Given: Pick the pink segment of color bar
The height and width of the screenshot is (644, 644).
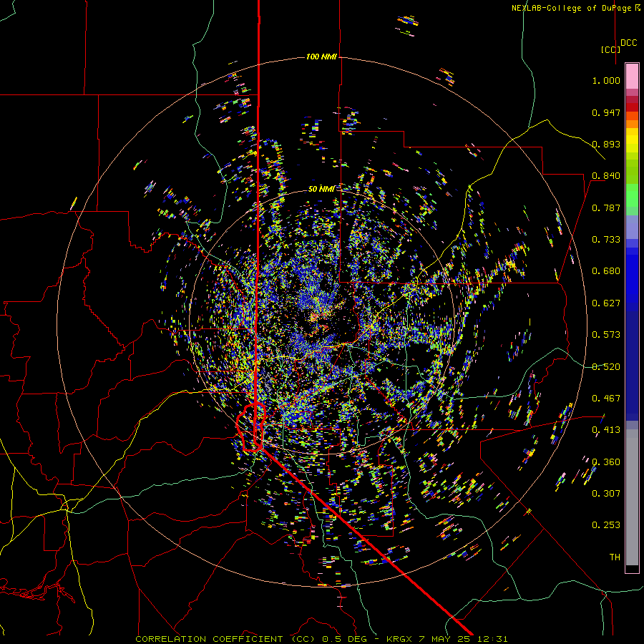Looking at the screenshot, I should click(x=632, y=76).
